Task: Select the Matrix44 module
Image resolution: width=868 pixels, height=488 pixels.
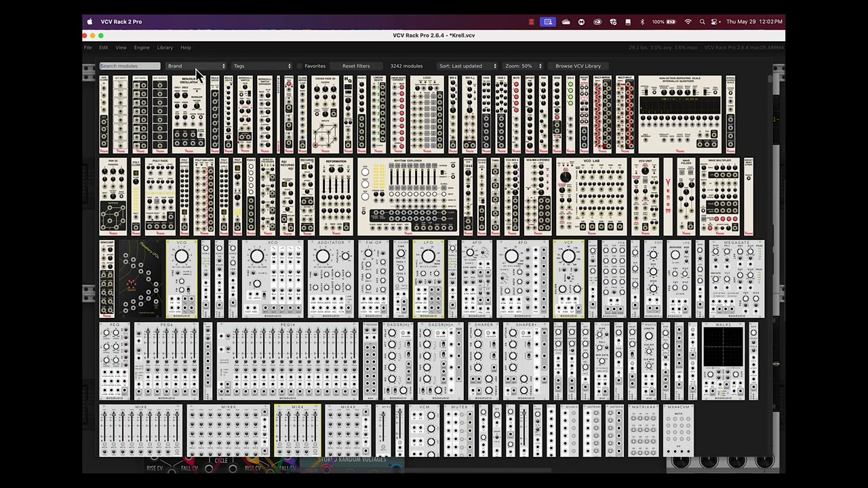Action: click(x=643, y=431)
